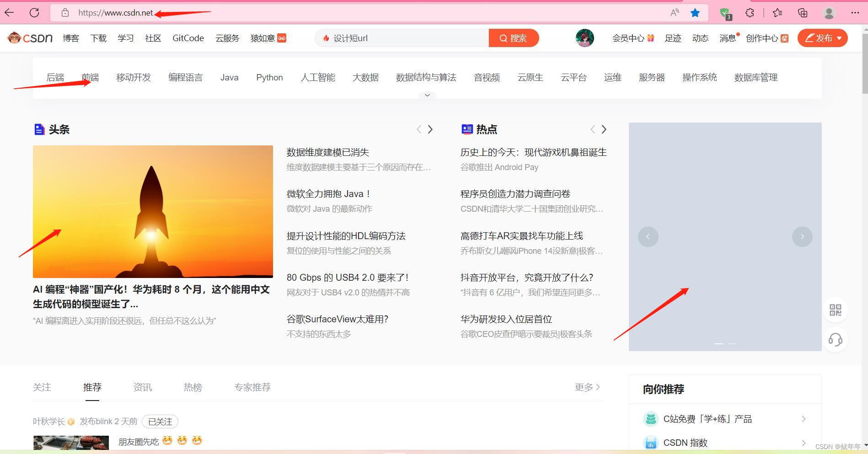Screen dimensions: 868x454
Task: Open the 博客 nav item
Action: (71, 38)
